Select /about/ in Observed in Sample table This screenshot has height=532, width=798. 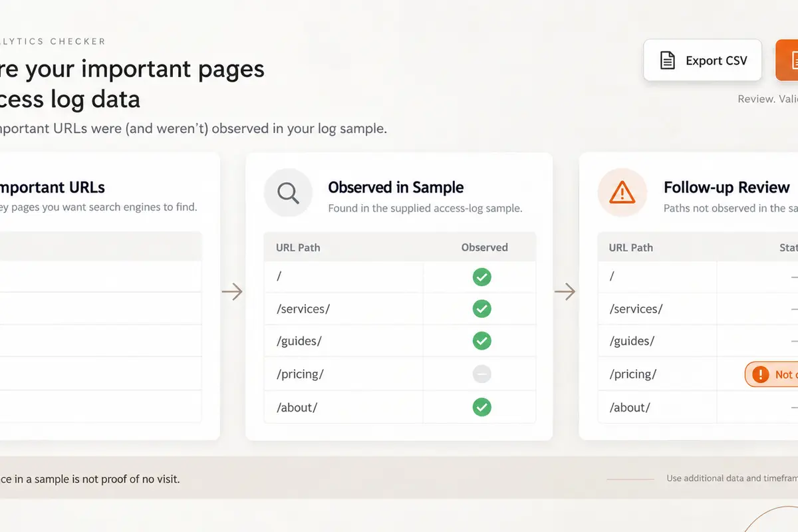[297, 407]
